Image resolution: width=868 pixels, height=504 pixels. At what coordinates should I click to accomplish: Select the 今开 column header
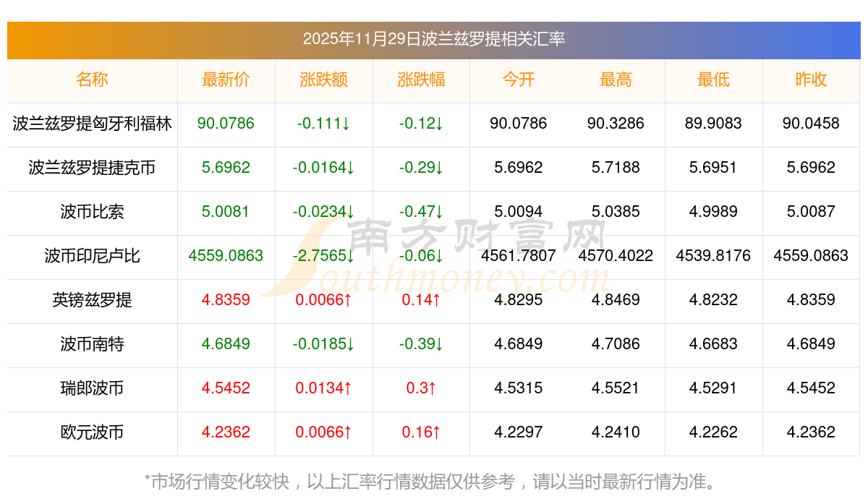519,80
